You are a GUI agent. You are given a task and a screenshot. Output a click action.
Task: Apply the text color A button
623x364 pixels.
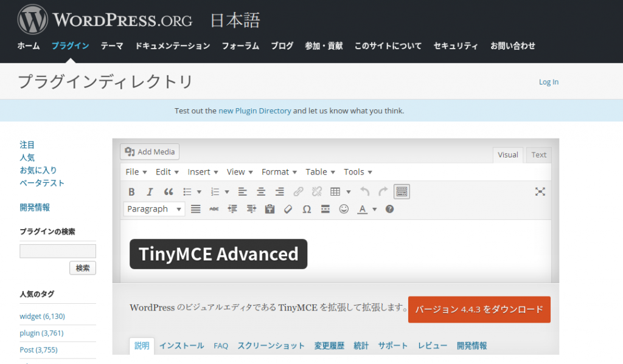(x=362, y=209)
